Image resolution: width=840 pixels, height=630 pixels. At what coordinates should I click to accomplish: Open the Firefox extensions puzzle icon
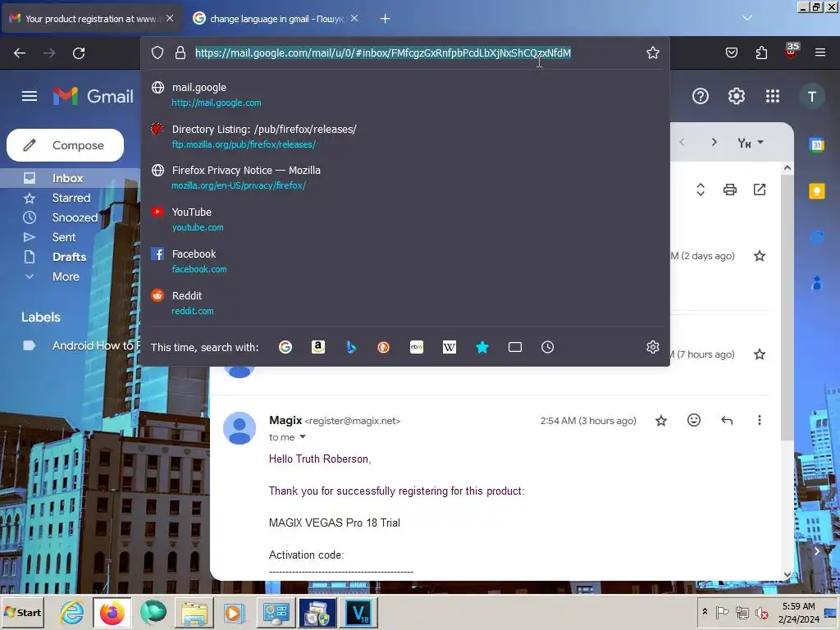point(761,52)
